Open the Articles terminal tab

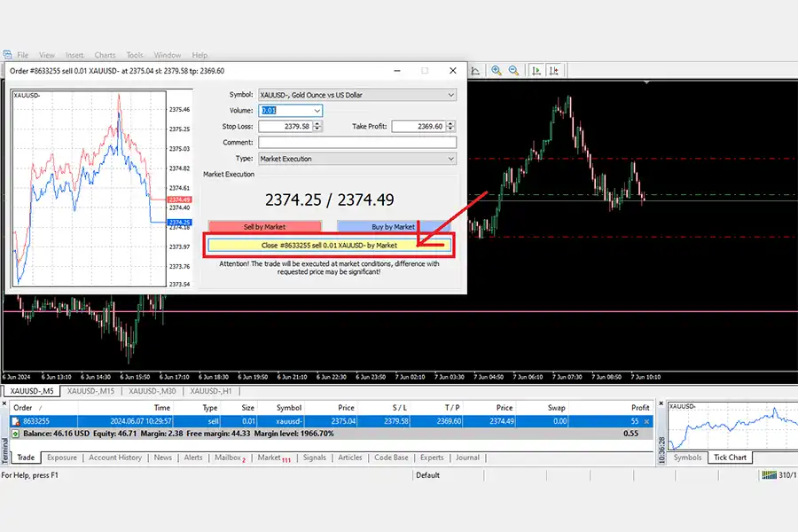click(350, 458)
